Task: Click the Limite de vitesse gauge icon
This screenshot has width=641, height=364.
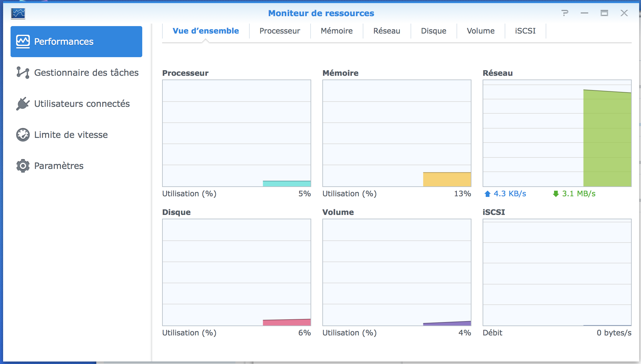Action: point(23,135)
